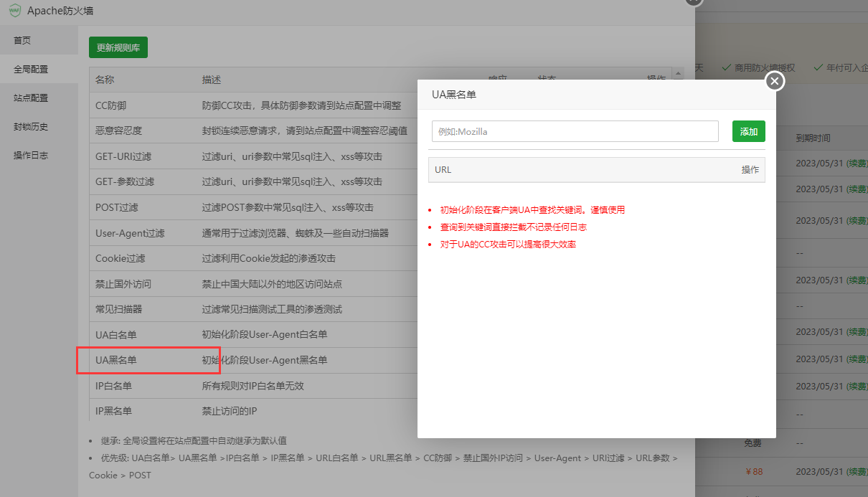Select the POST过滤 row name
This screenshot has height=497, width=868.
point(117,207)
